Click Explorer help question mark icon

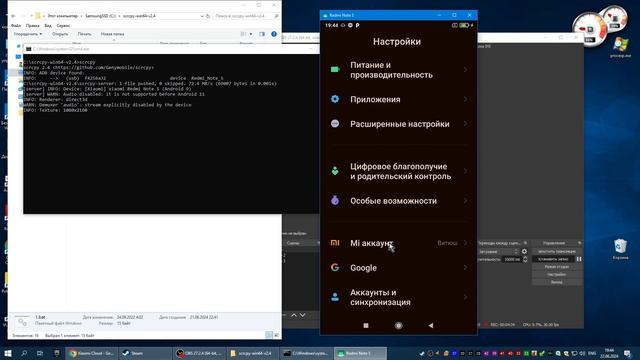(x=274, y=34)
